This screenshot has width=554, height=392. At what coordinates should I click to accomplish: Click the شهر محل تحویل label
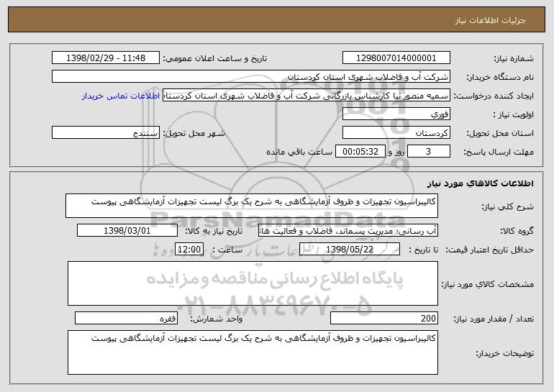194,134
